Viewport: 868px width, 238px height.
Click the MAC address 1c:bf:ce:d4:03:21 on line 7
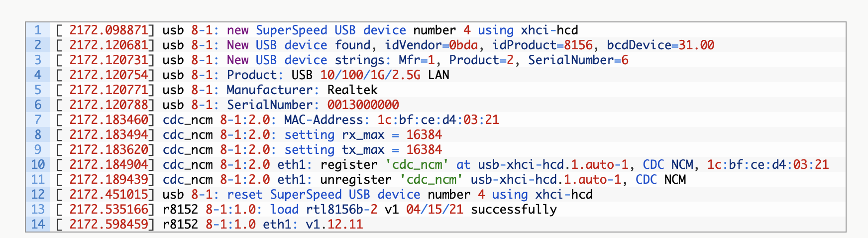[x=438, y=120]
